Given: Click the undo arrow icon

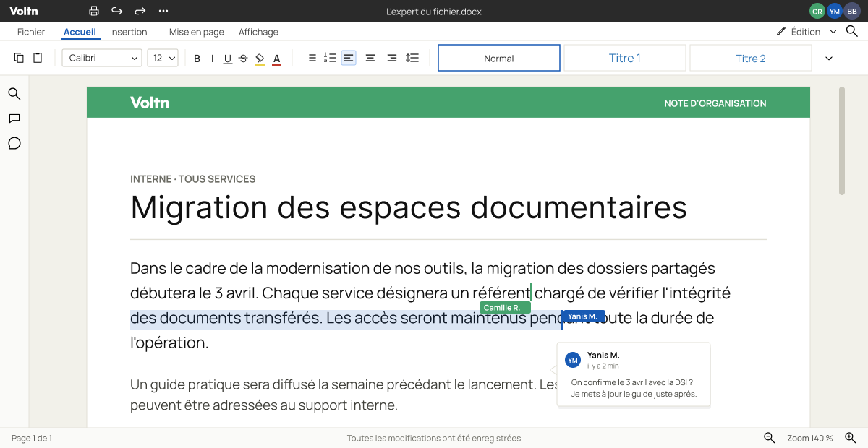Looking at the screenshot, I should 117,11.
